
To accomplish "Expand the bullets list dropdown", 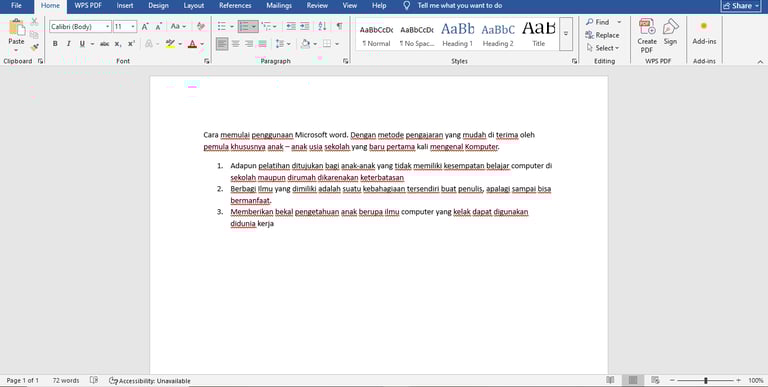I will tap(232, 26).
